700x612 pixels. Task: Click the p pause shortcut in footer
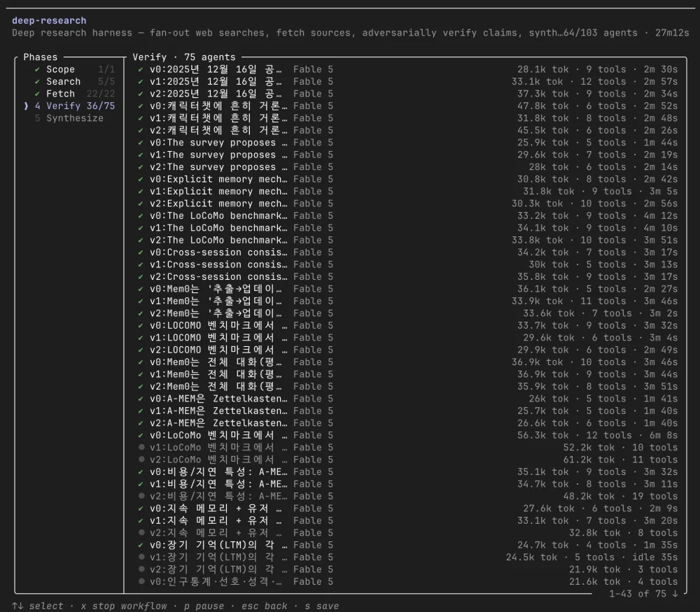204,606
